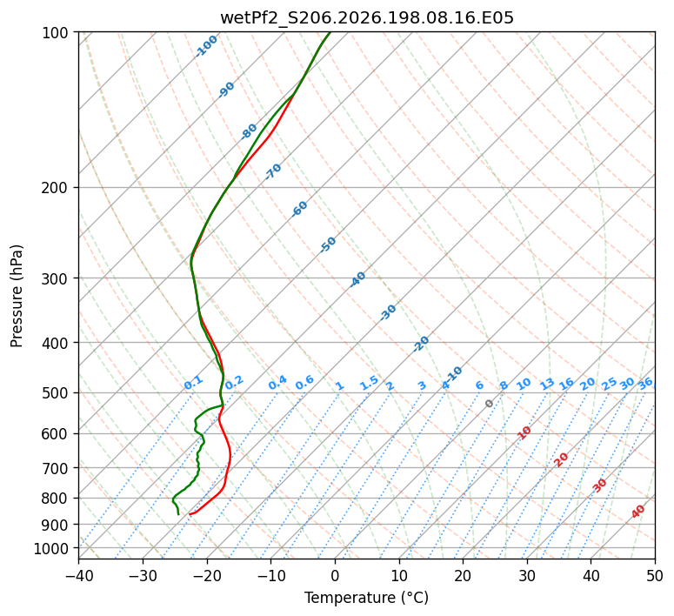Click the red 10 isotherm label
Image resolution: width=674 pixels, height=616 pixels.
tap(524, 432)
